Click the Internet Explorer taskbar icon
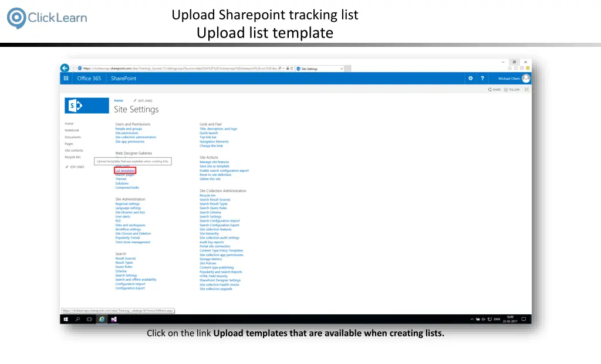Viewport: 601px width, 364px height. click(x=102, y=319)
